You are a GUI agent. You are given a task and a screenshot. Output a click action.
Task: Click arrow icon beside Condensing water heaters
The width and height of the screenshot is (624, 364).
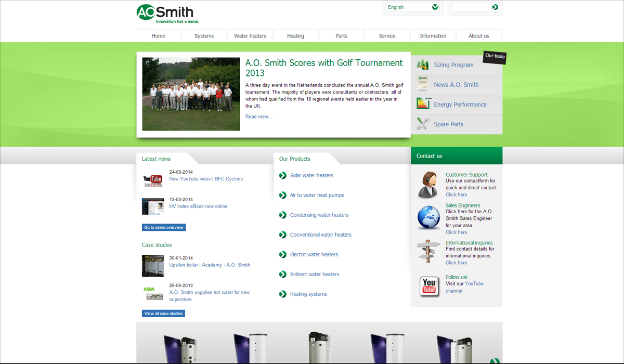click(283, 215)
